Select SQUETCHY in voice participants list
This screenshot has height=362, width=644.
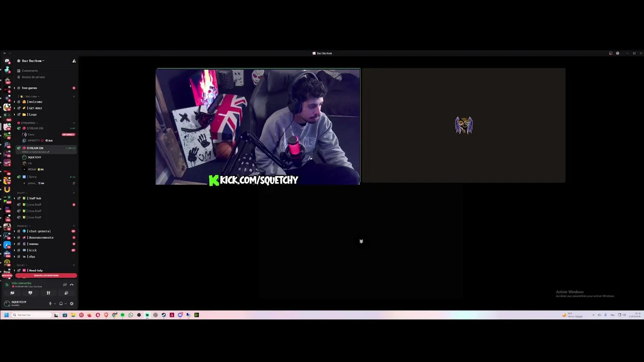(x=34, y=157)
